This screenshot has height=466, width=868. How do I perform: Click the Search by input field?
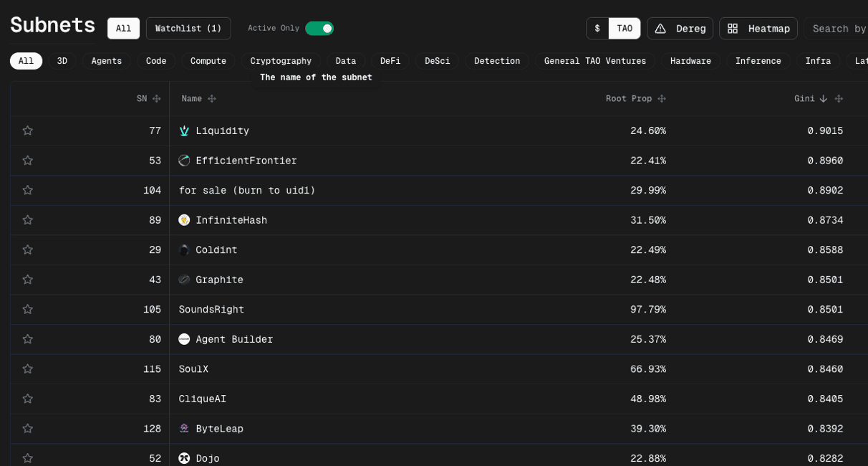coord(838,29)
